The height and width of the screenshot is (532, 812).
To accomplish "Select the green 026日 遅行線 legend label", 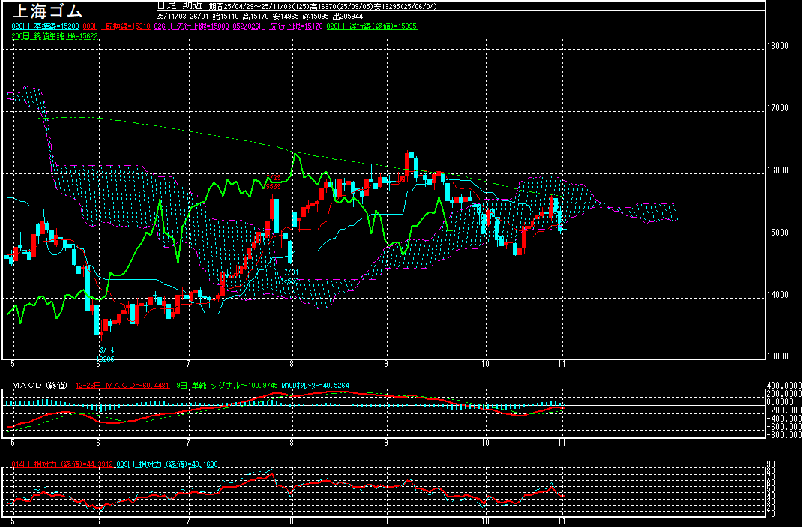I will tap(372, 26).
